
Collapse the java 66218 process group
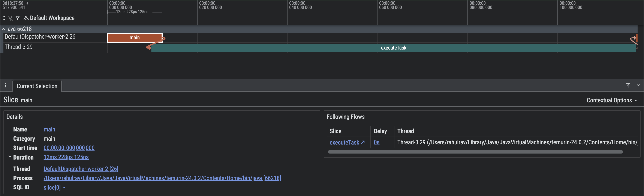(3, 29)
